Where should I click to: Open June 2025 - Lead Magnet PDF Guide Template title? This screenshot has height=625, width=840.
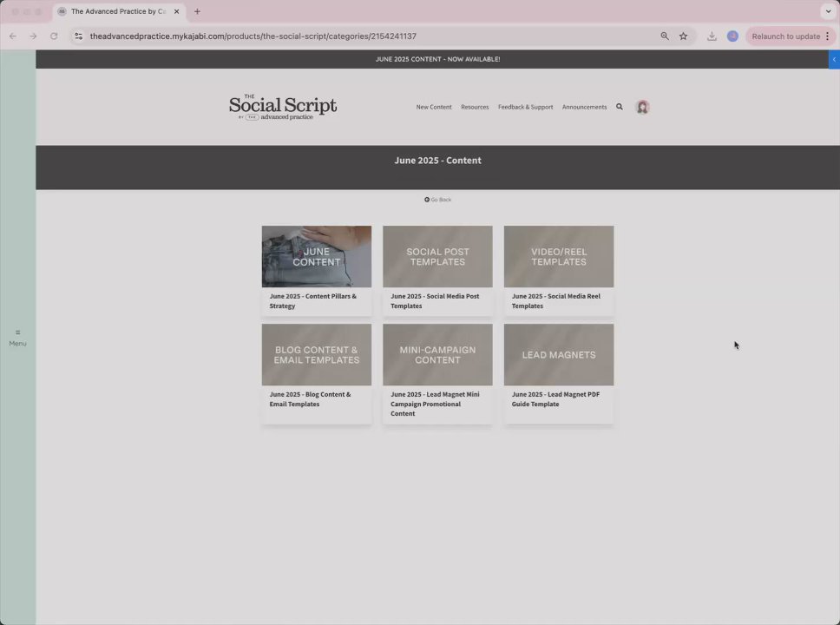point(555,398)
